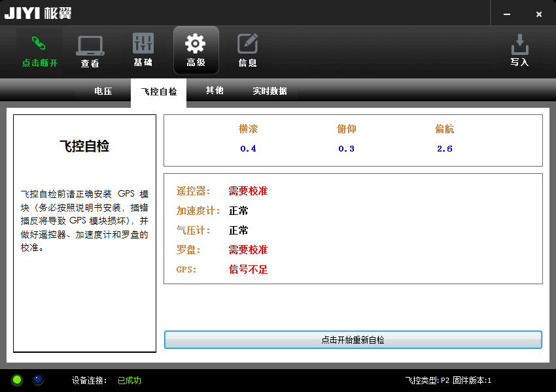The height and width of the screenshot is (392, 556).
Task: Switch to the 其他 tab
Action: (215, 91)
